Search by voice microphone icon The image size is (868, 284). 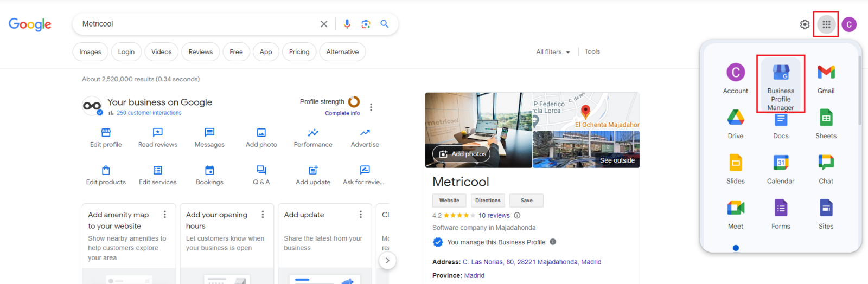tap(347, 24)
